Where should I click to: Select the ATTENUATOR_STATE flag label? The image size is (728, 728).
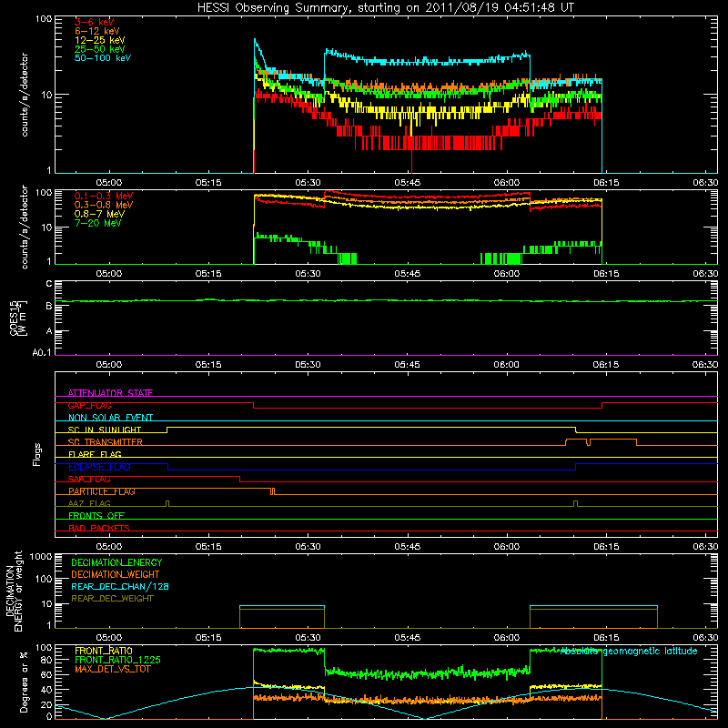110,393
